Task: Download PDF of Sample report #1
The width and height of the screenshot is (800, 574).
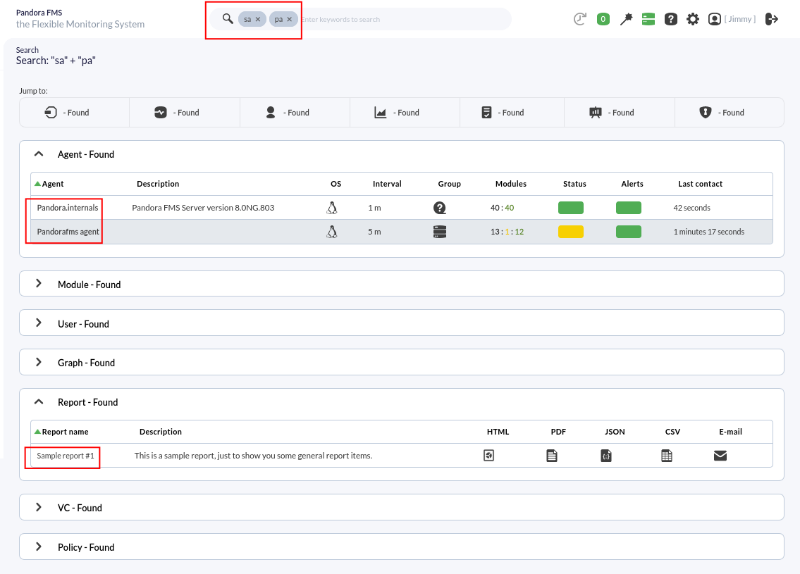Action: [552, 455]
